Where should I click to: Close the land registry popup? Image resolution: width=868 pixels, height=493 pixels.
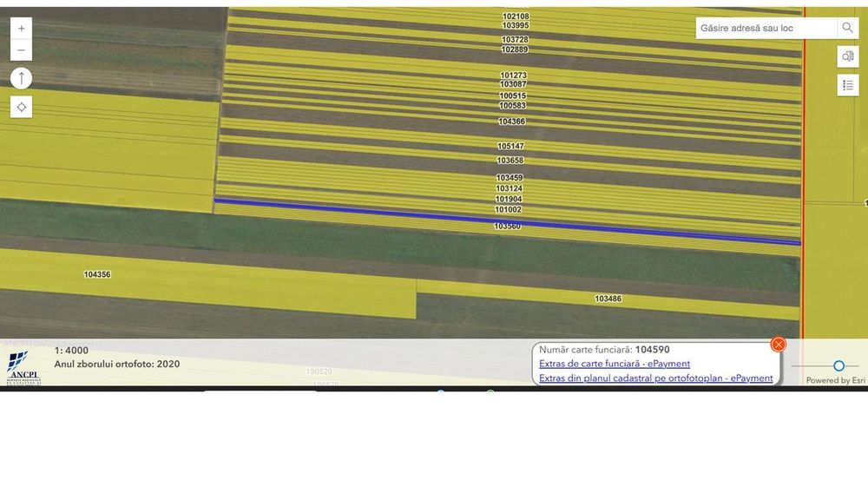pyautogui.click(x=778, y=345)
